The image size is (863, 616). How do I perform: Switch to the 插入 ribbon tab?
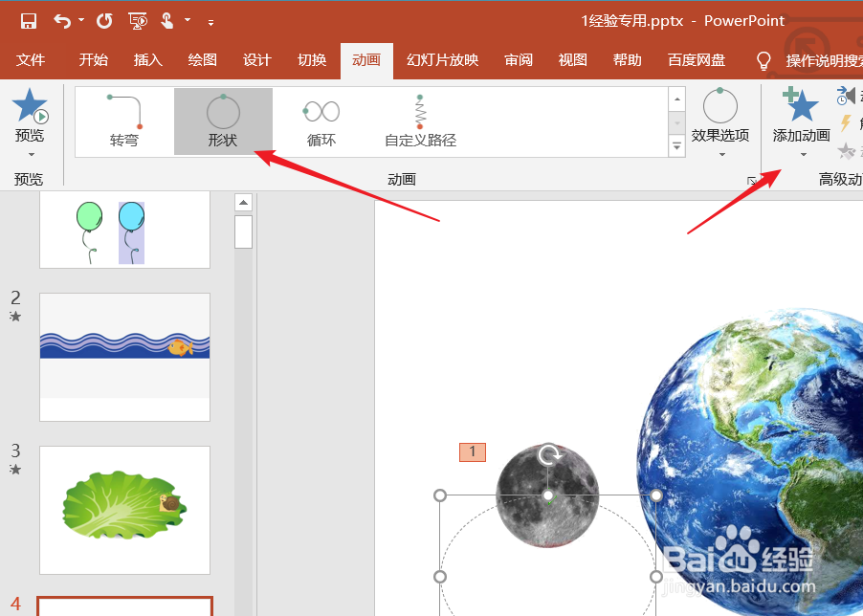[147, 60]
